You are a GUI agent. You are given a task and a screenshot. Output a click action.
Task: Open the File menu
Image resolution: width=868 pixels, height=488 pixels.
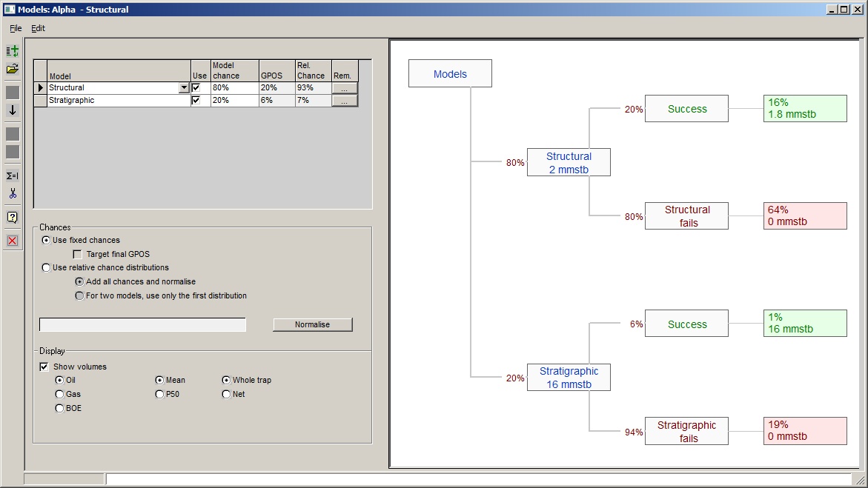click(16, 28)
